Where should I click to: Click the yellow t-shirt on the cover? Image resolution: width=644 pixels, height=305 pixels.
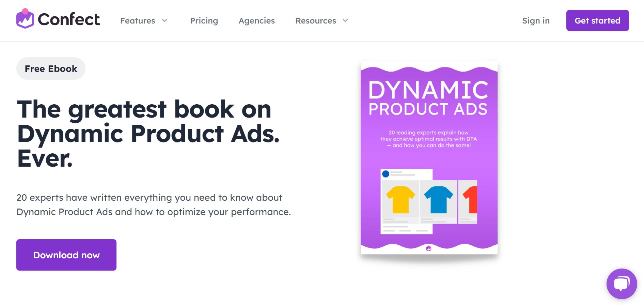400,199
